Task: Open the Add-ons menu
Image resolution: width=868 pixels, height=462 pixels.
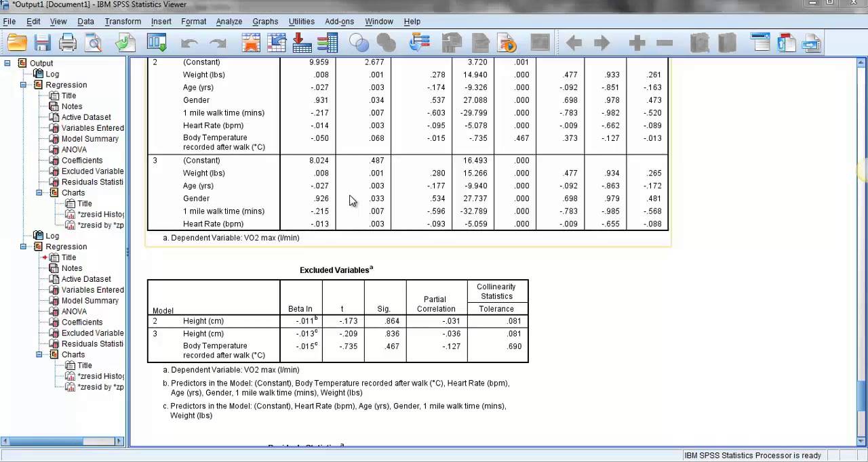Action: click(x=339, y=22)
